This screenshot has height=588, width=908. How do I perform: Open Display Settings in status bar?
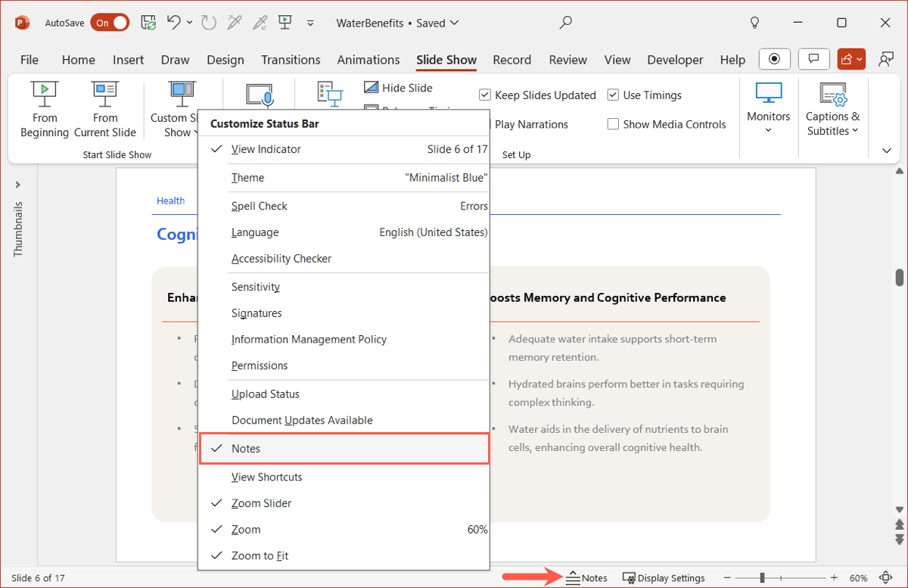click(664, 577)
